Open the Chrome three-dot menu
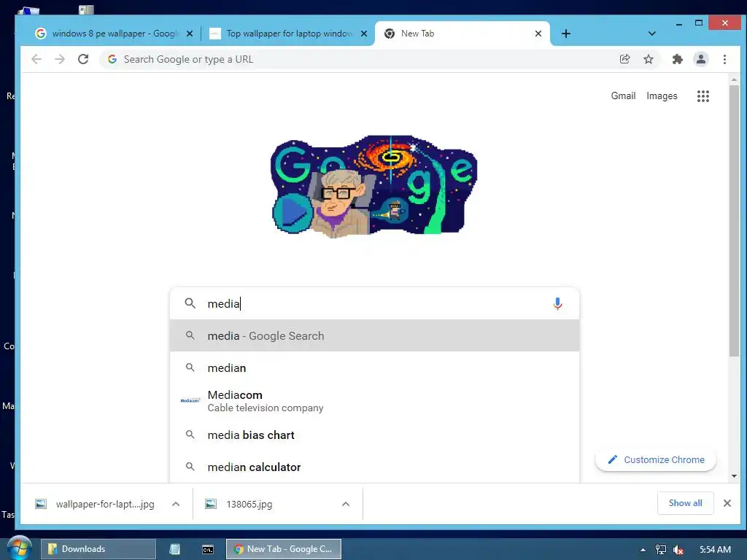This screenshot has height=560, width=747. pos(724,59)
